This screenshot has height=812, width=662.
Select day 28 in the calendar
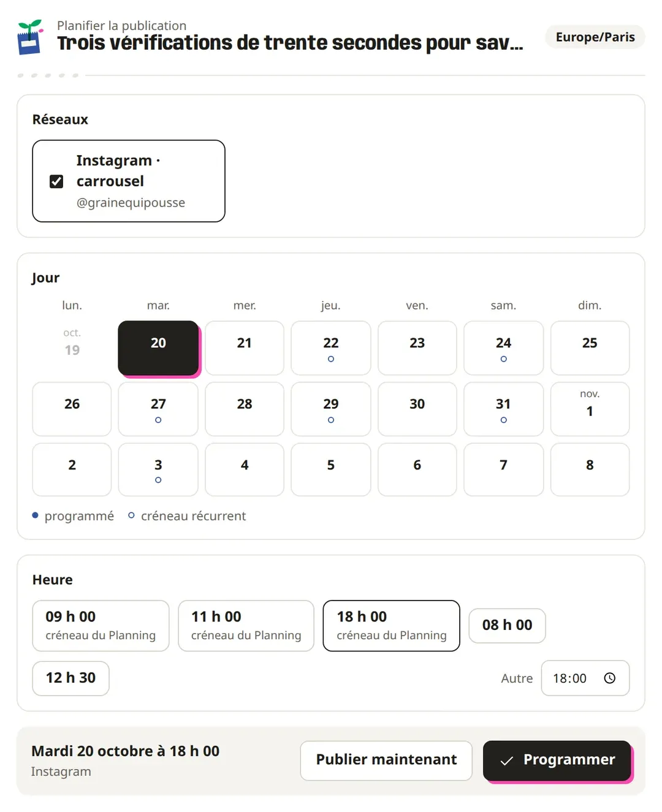245,409
